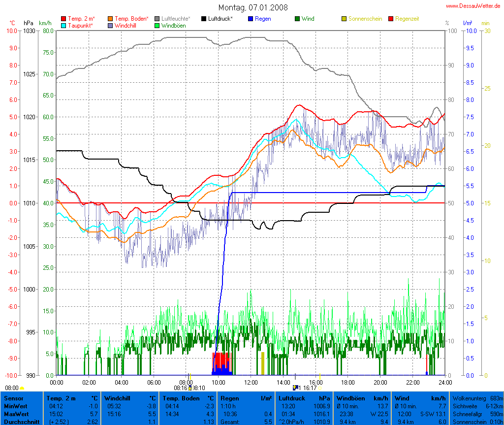Open the www.DessauWetter.de link

tap(473, 6)
